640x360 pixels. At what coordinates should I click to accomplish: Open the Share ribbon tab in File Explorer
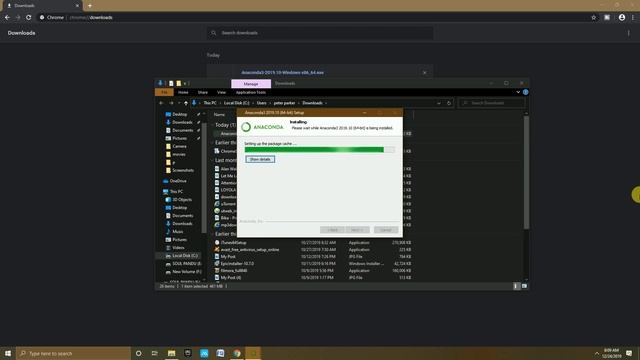click(x=202, y=92)
